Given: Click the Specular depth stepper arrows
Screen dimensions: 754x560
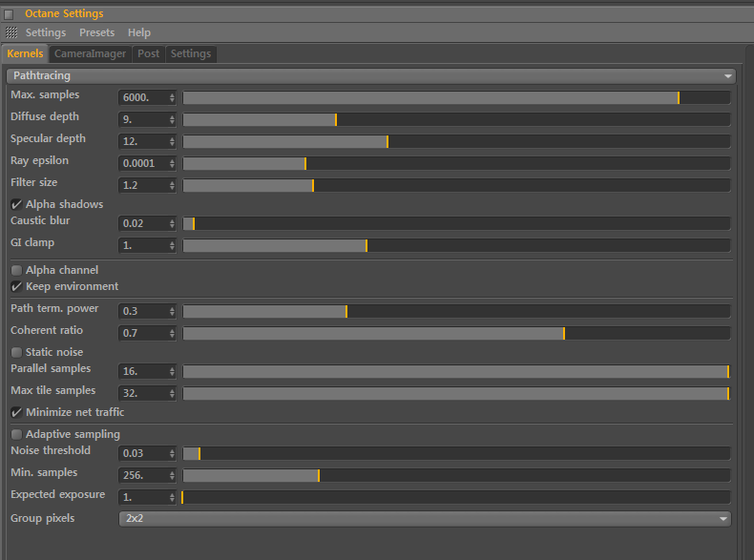Looking at the screenshot, I should pyautogui.click(x=172, y=142).
